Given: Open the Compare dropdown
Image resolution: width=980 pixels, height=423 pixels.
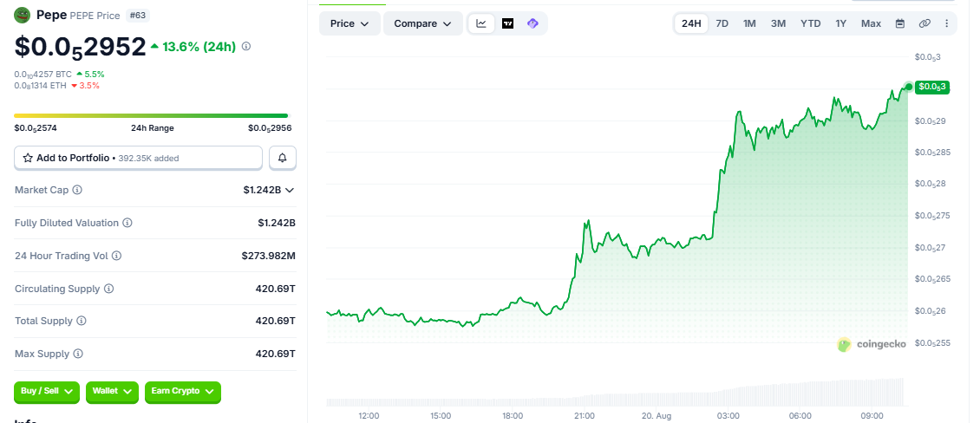Looking at the screenshot, I should tap(422, 23).
